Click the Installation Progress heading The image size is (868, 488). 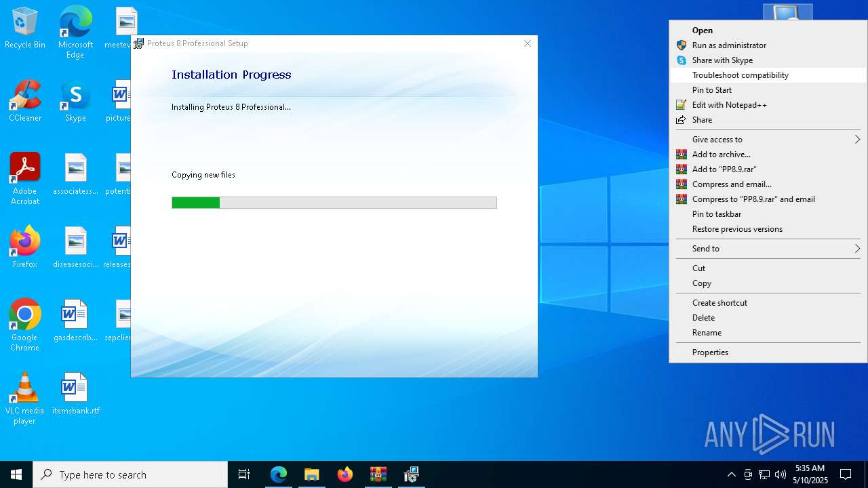231,75
